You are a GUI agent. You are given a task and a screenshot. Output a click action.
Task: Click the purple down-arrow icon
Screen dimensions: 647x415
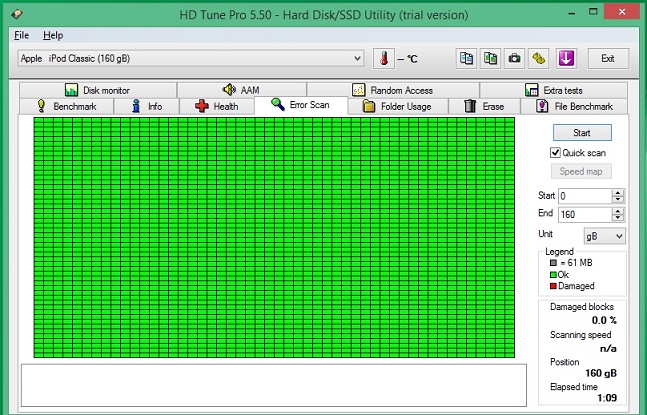pyautogui.click(x=565, y=58)
